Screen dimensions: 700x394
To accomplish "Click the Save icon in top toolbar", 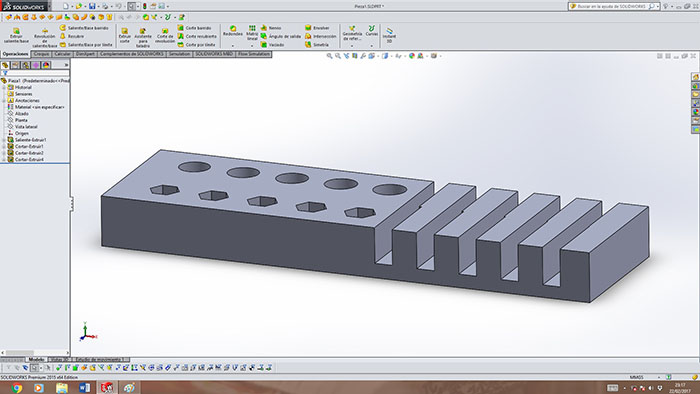I will click(92, 6).
